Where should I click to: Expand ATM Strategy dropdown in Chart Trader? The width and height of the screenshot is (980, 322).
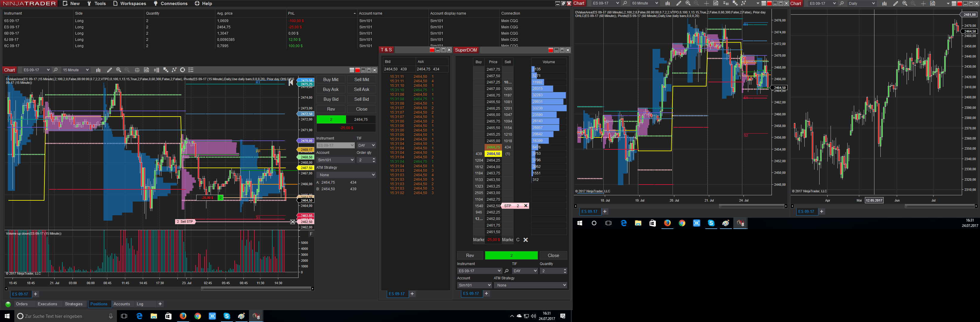click(346, 175)
